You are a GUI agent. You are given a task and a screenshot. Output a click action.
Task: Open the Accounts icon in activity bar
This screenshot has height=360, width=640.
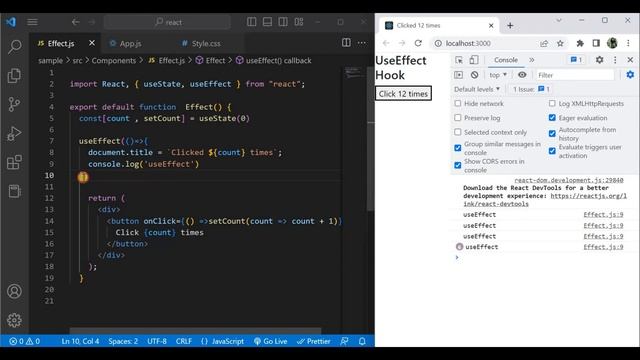(14, 291)
